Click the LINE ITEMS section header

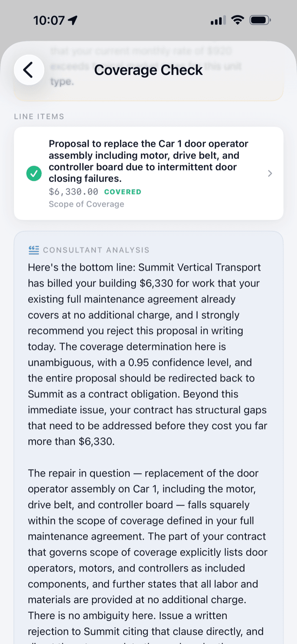[39, 116]
